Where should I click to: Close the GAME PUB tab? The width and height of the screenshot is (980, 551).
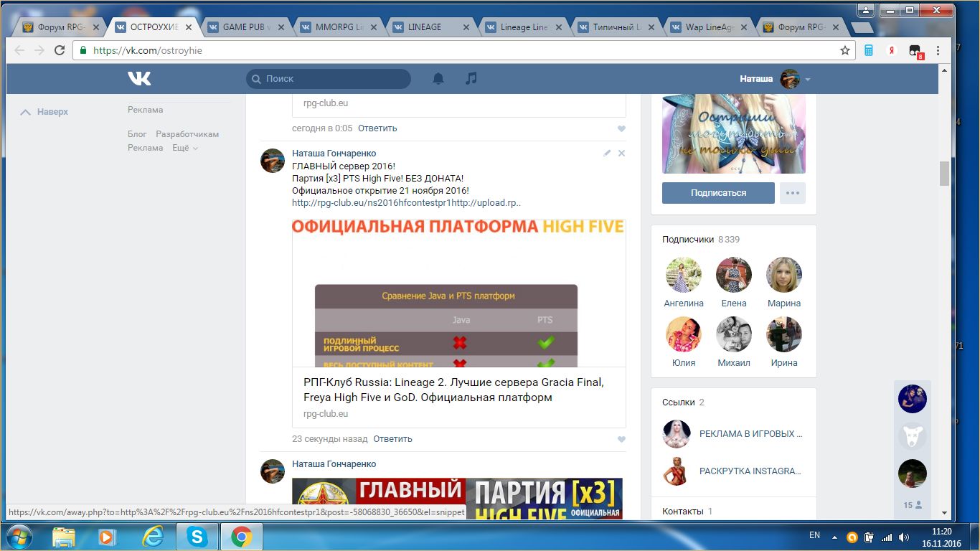click(282, 27)
